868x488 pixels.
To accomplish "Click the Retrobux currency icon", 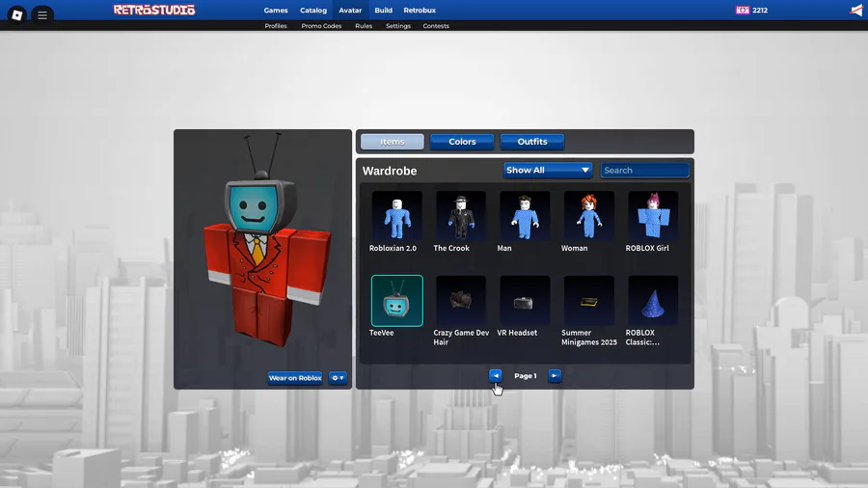I will (x=742, y=10).
